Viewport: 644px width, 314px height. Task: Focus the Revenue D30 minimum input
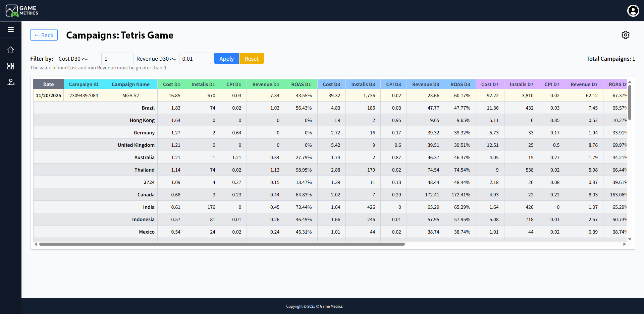[195, 59]
